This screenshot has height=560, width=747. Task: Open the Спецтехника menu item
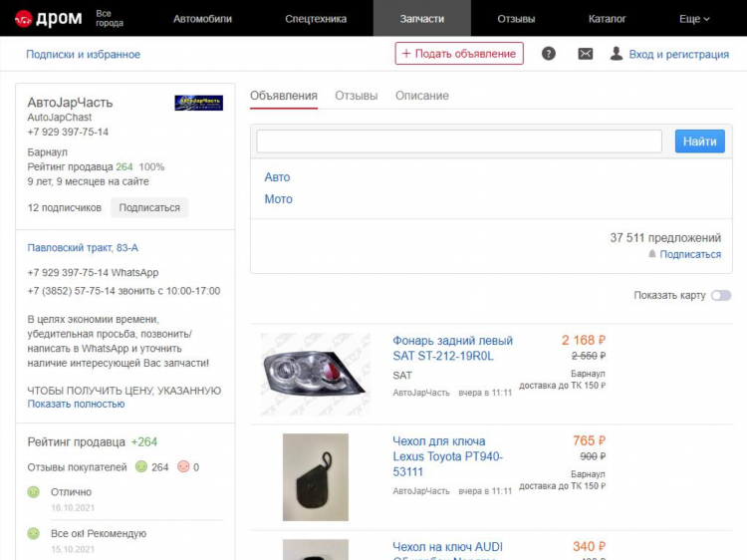tap(316, 19)
